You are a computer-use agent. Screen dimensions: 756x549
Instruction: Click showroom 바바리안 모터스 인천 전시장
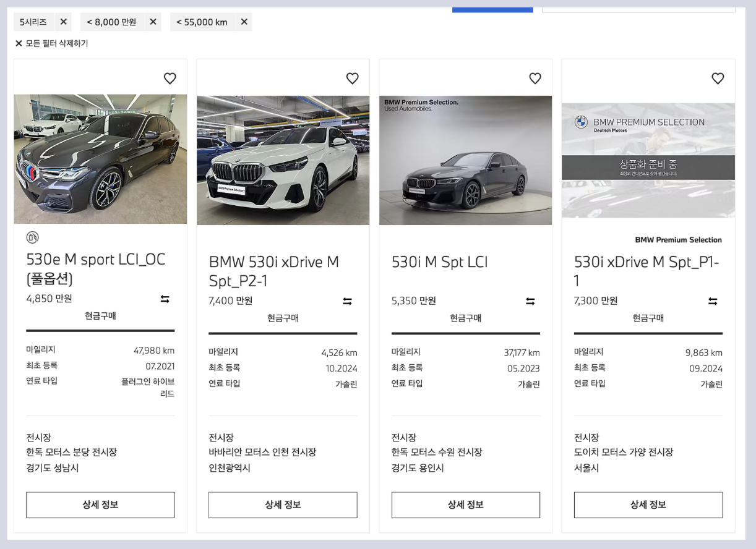(262, 452)
